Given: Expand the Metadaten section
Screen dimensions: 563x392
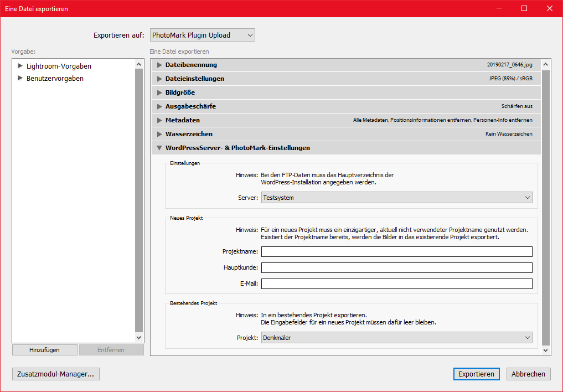Looking at the screenshot, I should tap(160, 120).
